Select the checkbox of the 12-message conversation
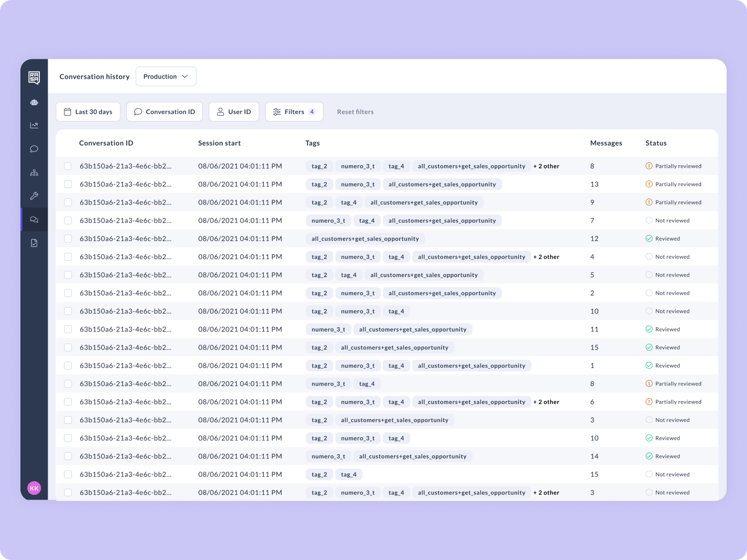The width and height of the screenshot is (747, 560). pyautogui.click(x=68, y=239)
